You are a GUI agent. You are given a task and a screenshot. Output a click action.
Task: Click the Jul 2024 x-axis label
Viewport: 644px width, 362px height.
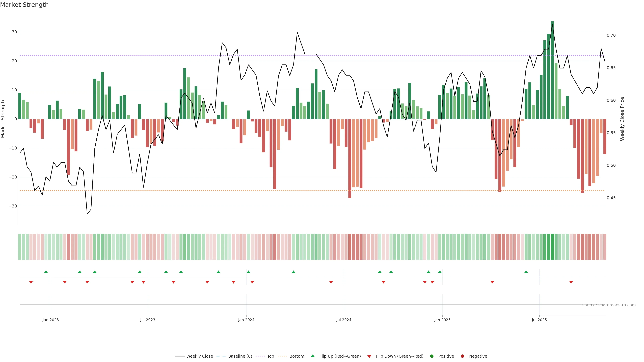point(343,320)
